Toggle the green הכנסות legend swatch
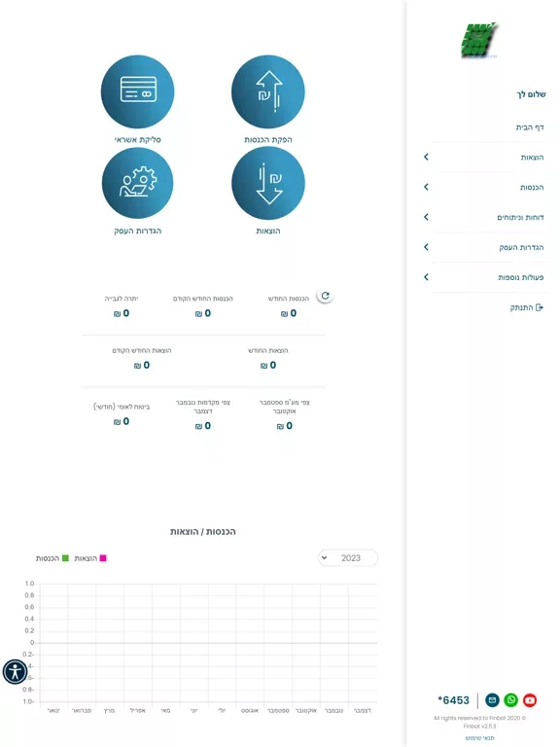 (65, 558)
